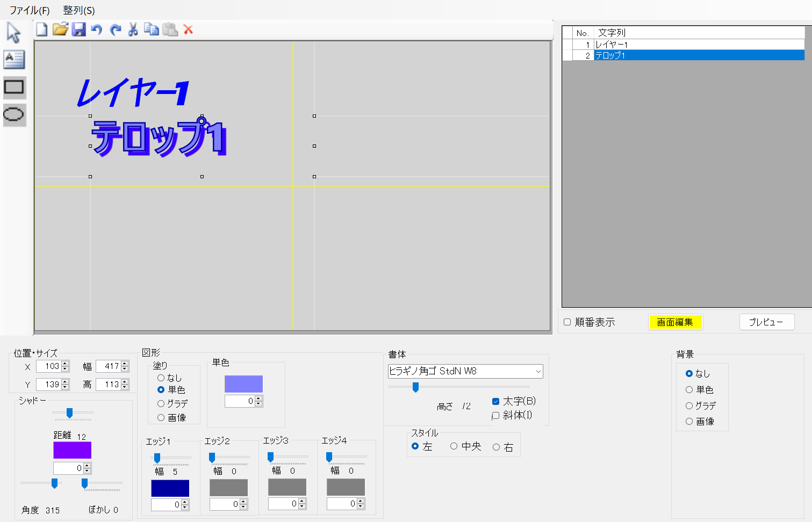
Task: Click the shadow ぼかし blur slider
Action: [x=102, y=483]
